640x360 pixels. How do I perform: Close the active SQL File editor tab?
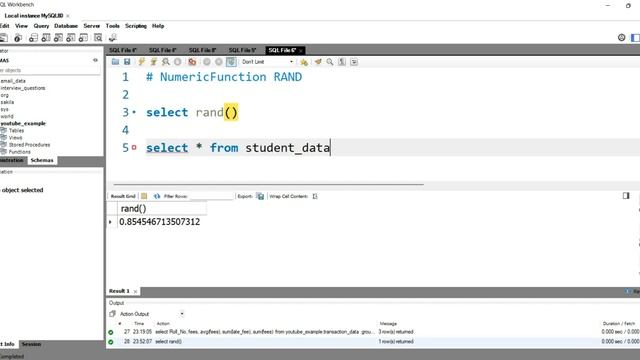(x=301, y=51)
